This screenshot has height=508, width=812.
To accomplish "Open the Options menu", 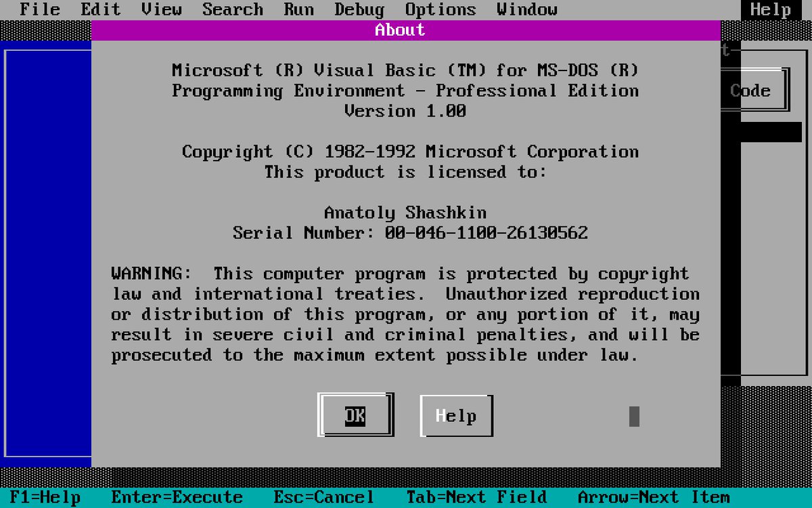I will [441, 9].
